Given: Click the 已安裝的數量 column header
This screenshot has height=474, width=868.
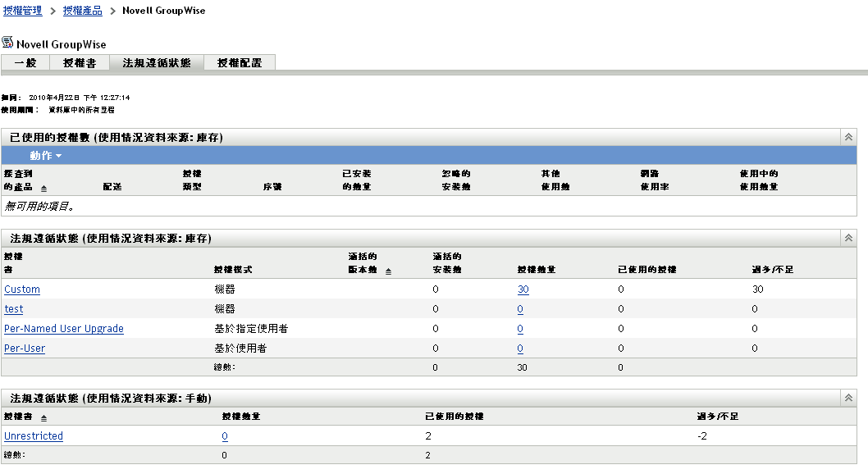Looking at the screenshot, I should [x=357, y=180].
